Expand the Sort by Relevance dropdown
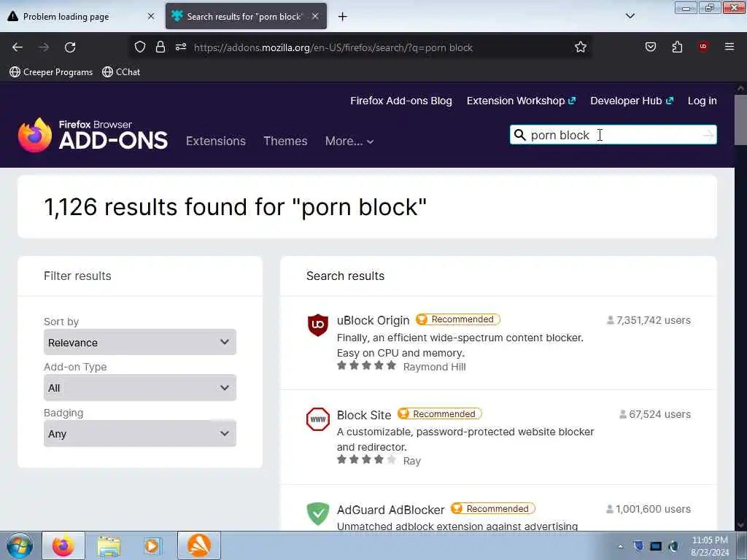The width and height of the screenshot is (747, 560). pos(139,342)
